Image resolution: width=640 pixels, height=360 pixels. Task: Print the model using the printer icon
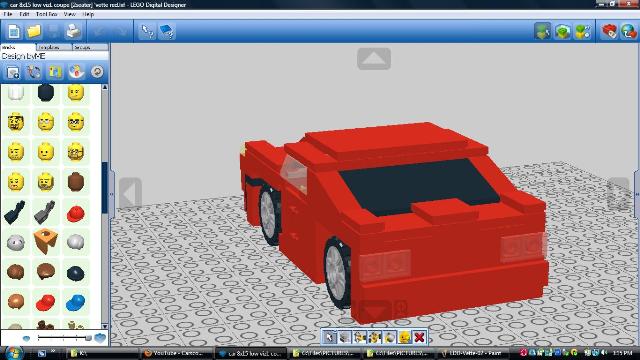coord(74,31)
